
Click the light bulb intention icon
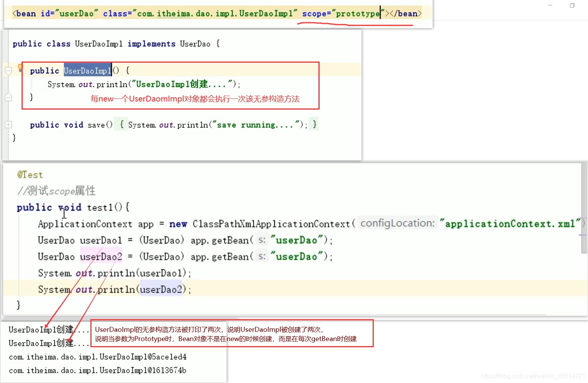click(20, 68)
